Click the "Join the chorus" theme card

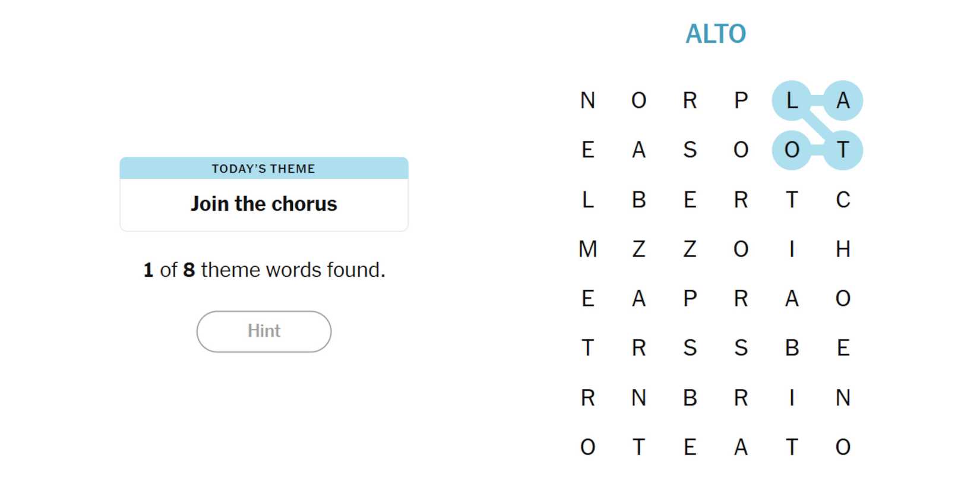coord(264,204)
